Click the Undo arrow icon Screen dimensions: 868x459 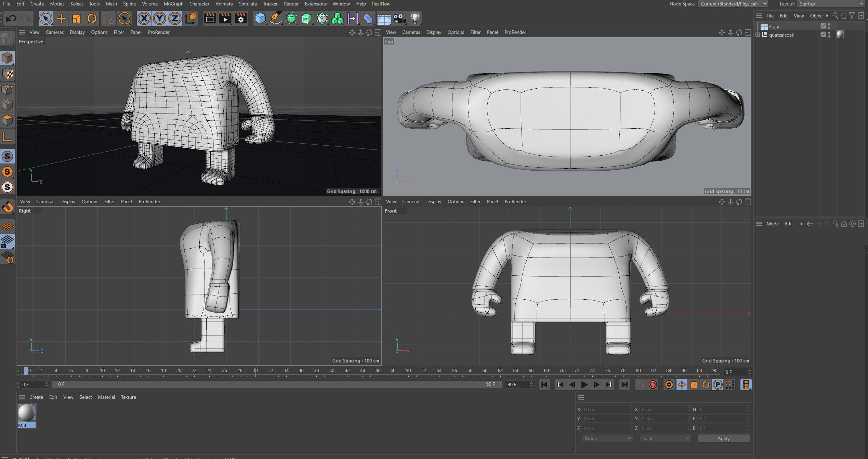(x=11, y=18)
